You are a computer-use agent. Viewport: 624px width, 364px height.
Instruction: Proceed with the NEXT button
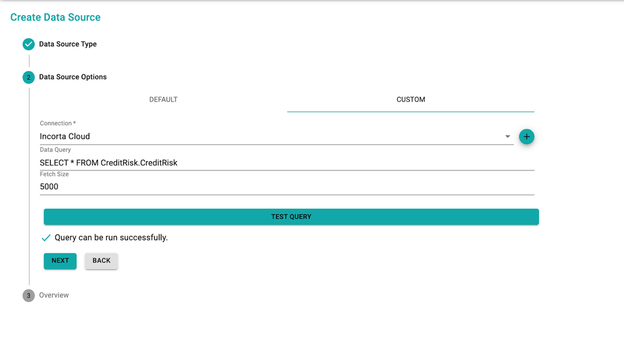[x=60, y=261]
